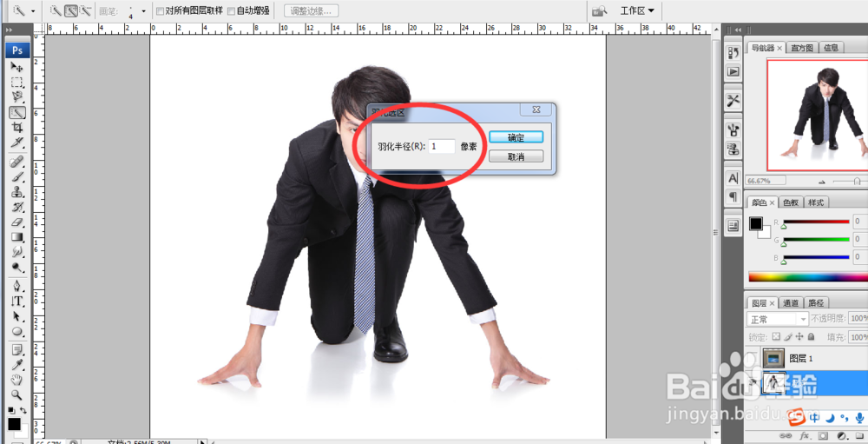
Task: Select the History Brush tool
Action: pyautogui.click(x=17, y=207)
